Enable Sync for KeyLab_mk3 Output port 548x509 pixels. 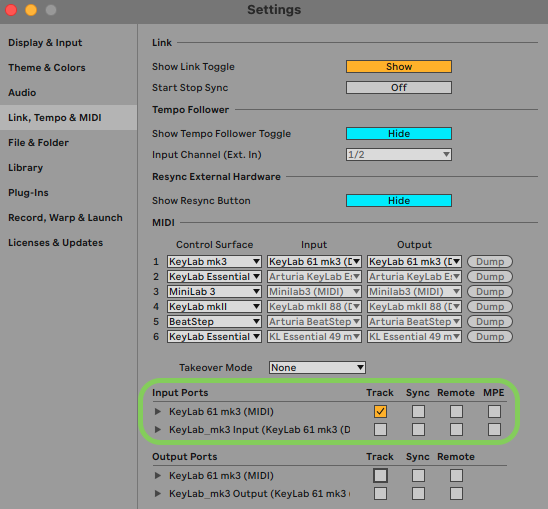(418, 494)
